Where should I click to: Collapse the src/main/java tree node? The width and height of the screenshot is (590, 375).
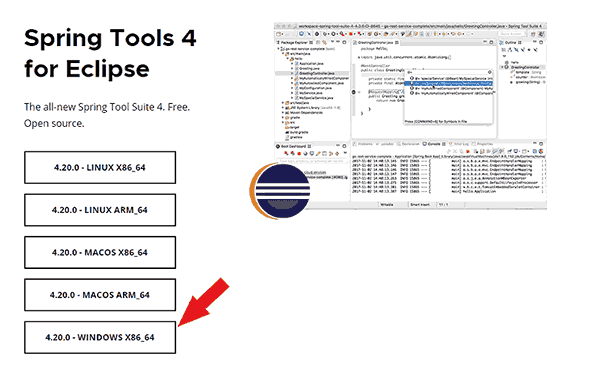tap(283, 54)
